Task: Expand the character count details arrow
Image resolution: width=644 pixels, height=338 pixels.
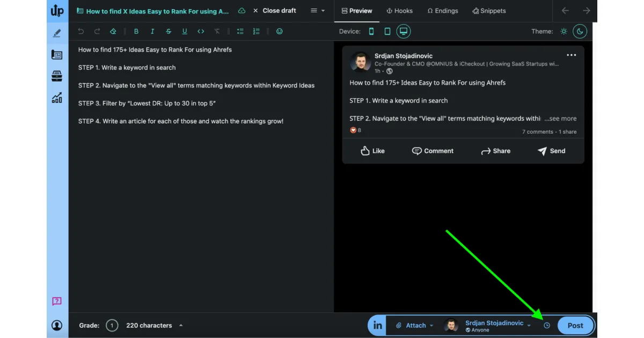Action: 181,326
